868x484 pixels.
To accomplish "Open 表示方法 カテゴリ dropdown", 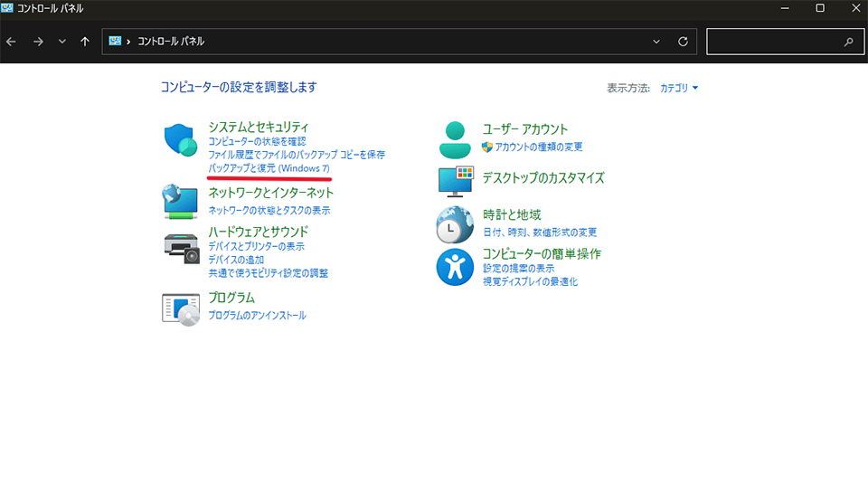I will click(679, 88).
